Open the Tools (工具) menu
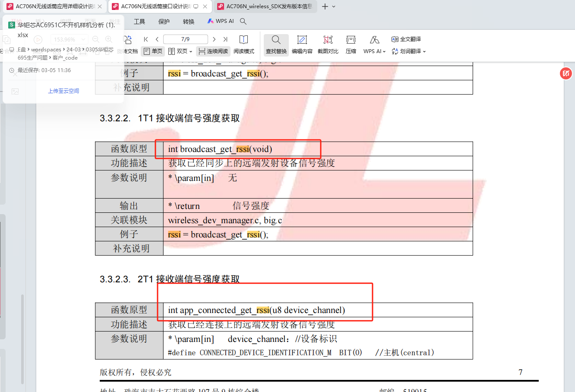Image resolution: width=575 pixels, height=392 pixels. click(x=139, y=21)
